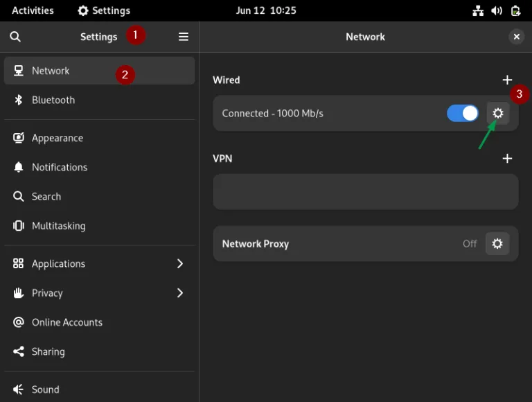The height and width of the screenshot is (402, 532).
Task: Click the 'Off' status of Network Proxy
Action: click(x=470, y=243)
